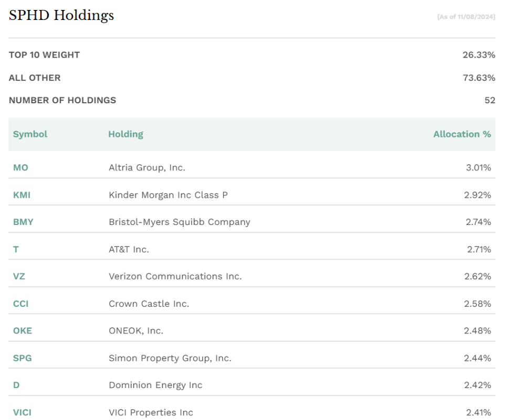This screenshot has width=507, height=420.
Task: Click the 2.71% allocation value
Action: 479,249
